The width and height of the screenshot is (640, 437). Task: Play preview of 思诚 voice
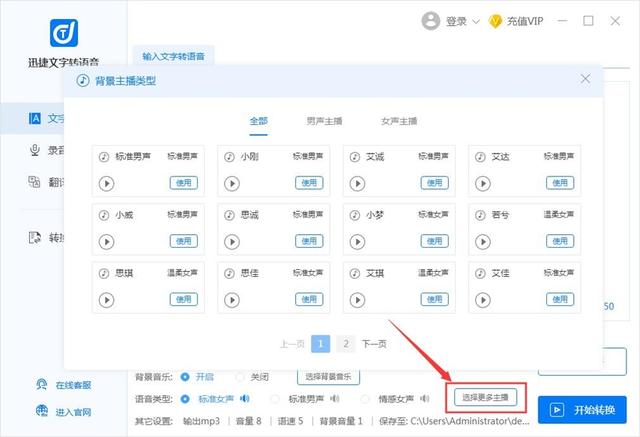[x=232, y=242]
